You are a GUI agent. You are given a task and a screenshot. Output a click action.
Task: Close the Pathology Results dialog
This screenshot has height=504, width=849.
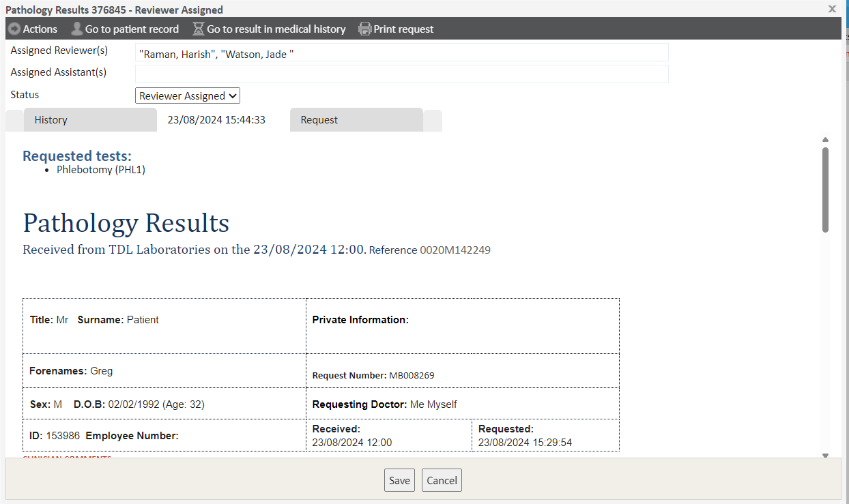pyautogui.click(x=832, y=9)
